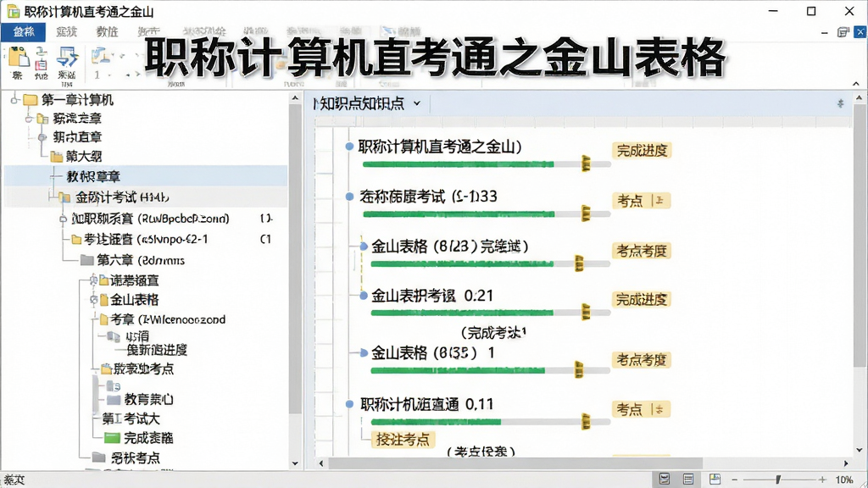Click the right pane horizontal scroll-left arrow
The width and height of the screenshot is (868, 488).
click(x=321, y=463)
